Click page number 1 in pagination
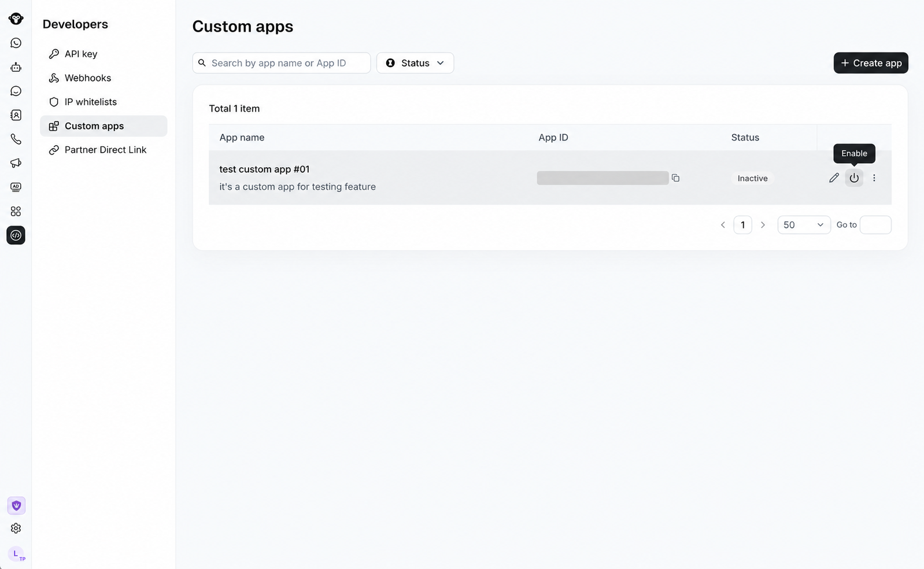This screenshot has height=569, width=924. [x=742, y=225]
